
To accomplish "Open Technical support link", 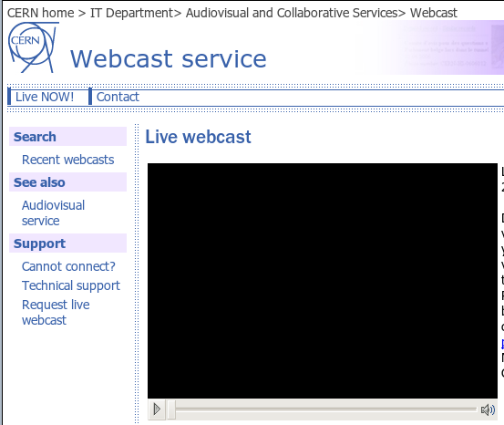I will (71, 285).
